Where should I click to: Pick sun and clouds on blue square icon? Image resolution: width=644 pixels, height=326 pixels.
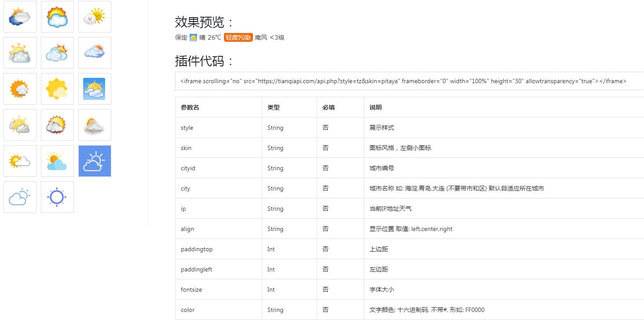pos(95,89)
